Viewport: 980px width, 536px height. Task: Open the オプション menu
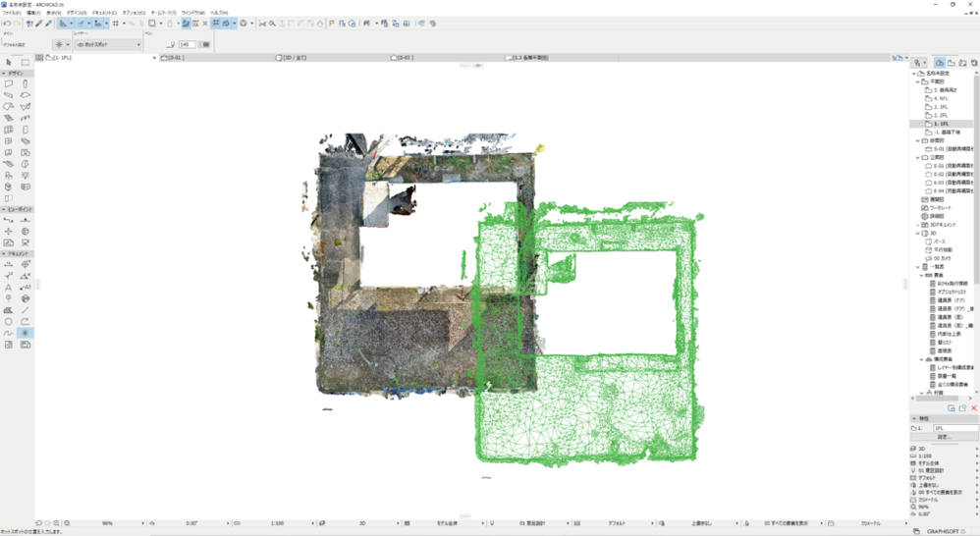(x=134, y=13)
